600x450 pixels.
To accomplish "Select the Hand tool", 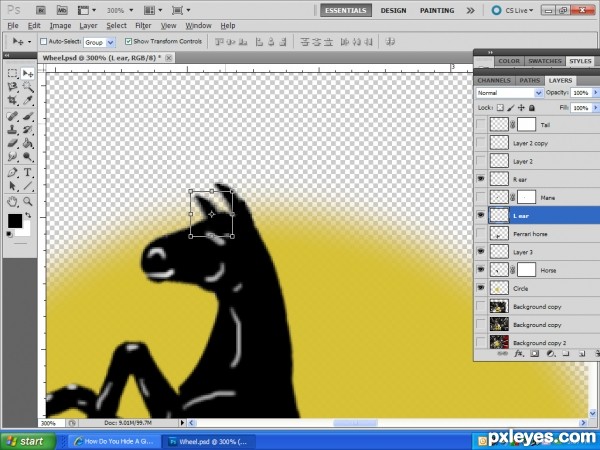I will (x=13, y=201).
